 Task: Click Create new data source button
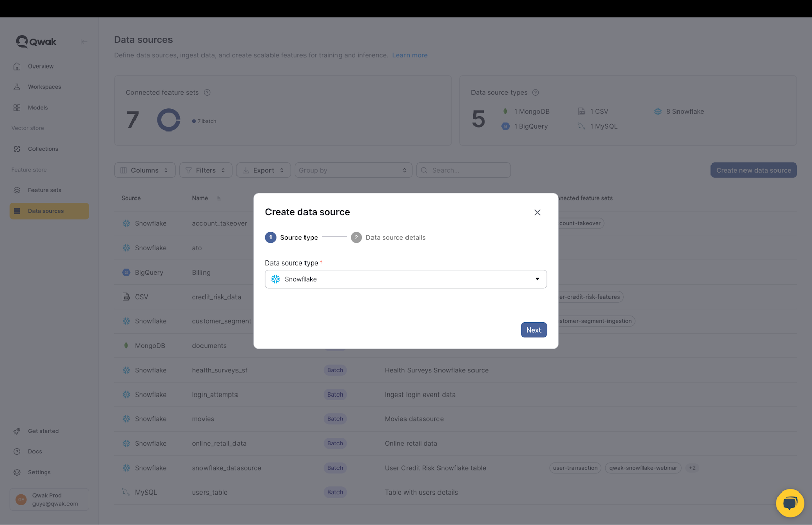(754, 170)
